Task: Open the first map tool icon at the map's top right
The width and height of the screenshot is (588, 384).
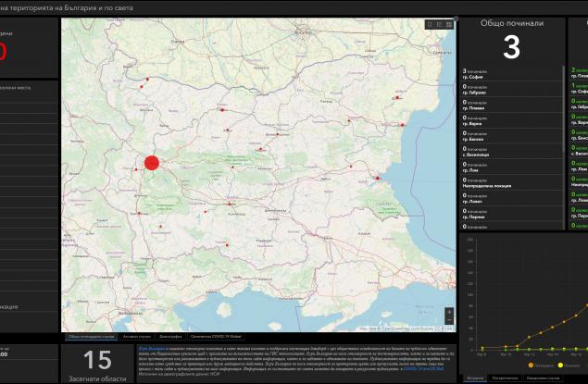Action: [429, 24]
